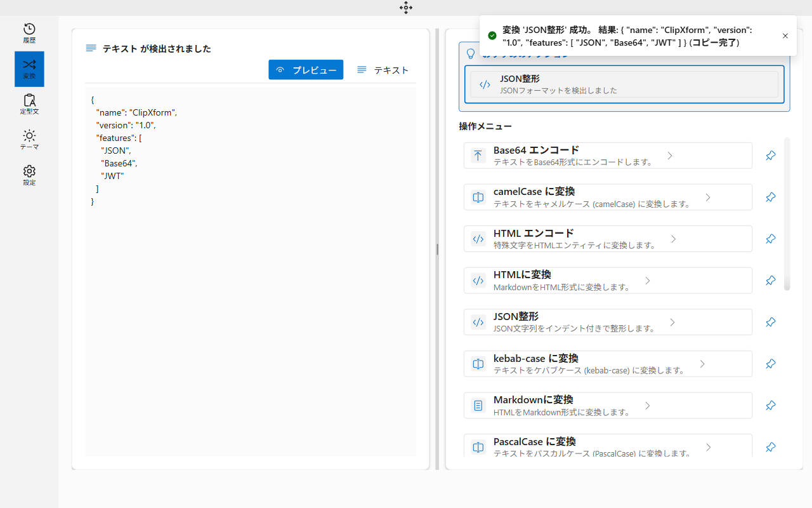Viewport: 812px width, 508px height.
Task: Pin the camelCase に変換 action
Action: tap(770, 197)
